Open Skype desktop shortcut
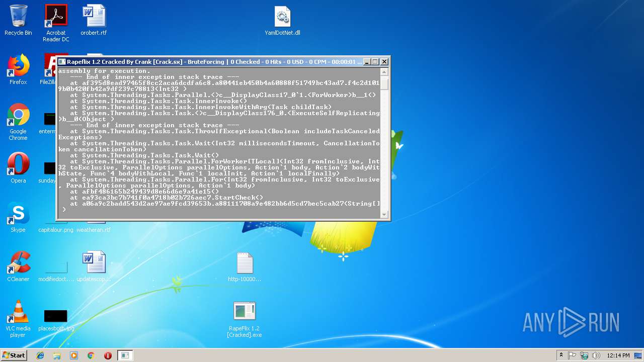 [x=18, y=217]
